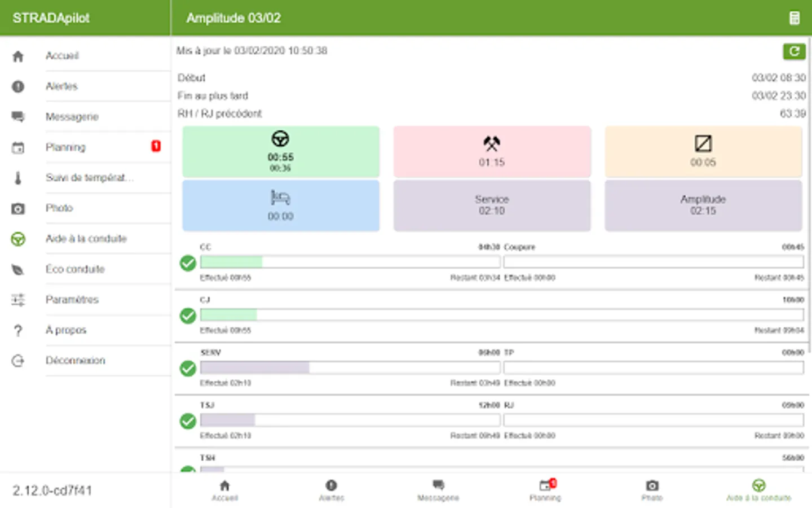Click the green check beside CJ bar

pyautogui.click(x=188, y=316)
